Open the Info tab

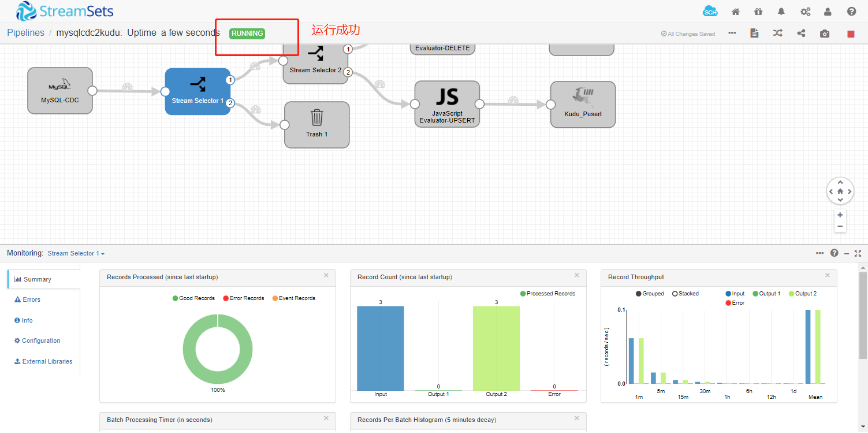point(23,320)
